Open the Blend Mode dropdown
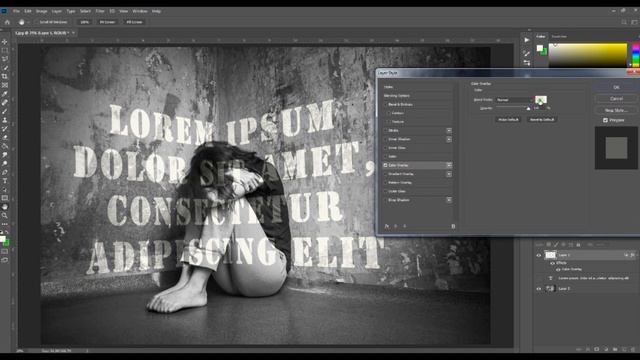This screenshot has height=360, width=640. pos(514,100)
